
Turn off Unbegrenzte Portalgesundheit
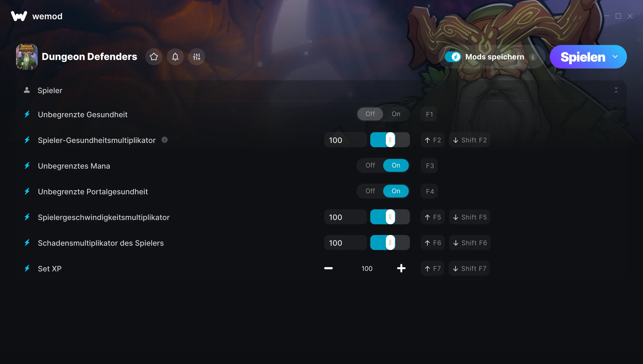click(370, 191)
